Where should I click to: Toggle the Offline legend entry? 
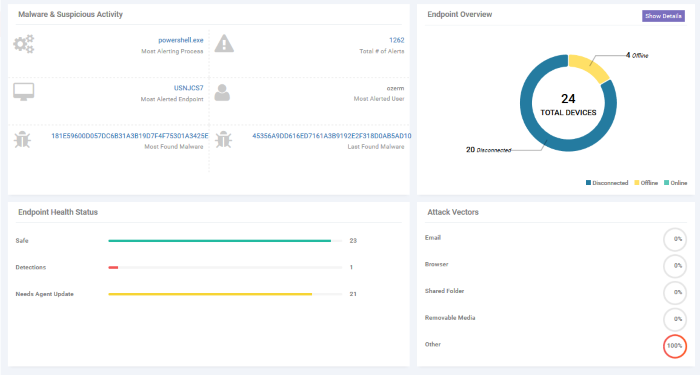tap(646, 183)
